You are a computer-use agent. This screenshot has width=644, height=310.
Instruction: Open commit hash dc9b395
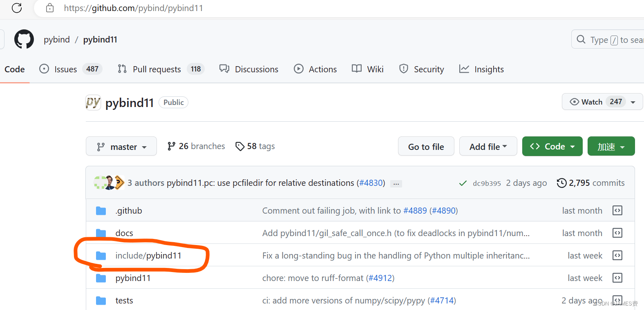(487, 183)
